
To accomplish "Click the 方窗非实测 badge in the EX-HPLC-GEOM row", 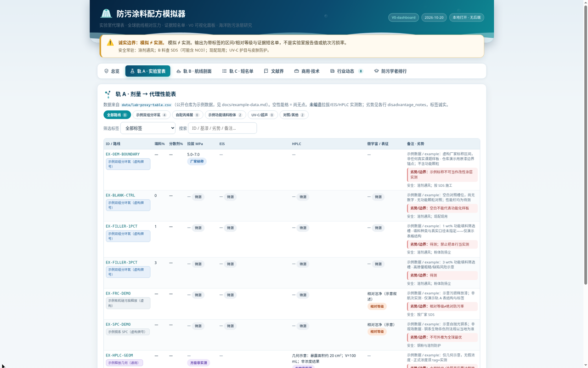I will pos(199,363).
